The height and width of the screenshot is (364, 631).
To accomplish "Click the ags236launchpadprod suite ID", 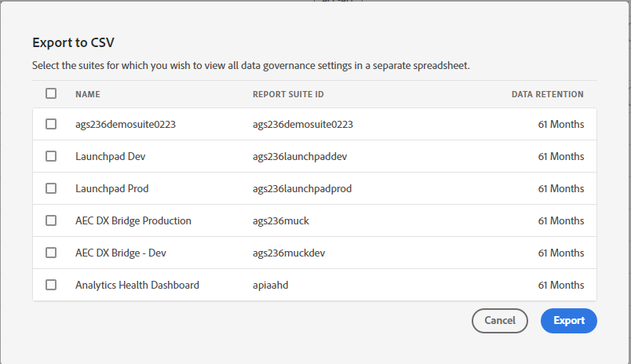I will click(x=302, y=188).
